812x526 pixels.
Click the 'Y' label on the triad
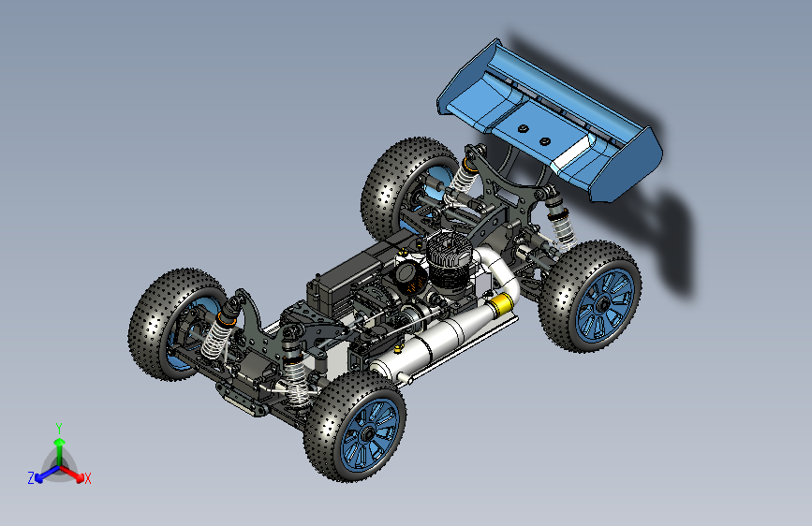tap(59, 429)
